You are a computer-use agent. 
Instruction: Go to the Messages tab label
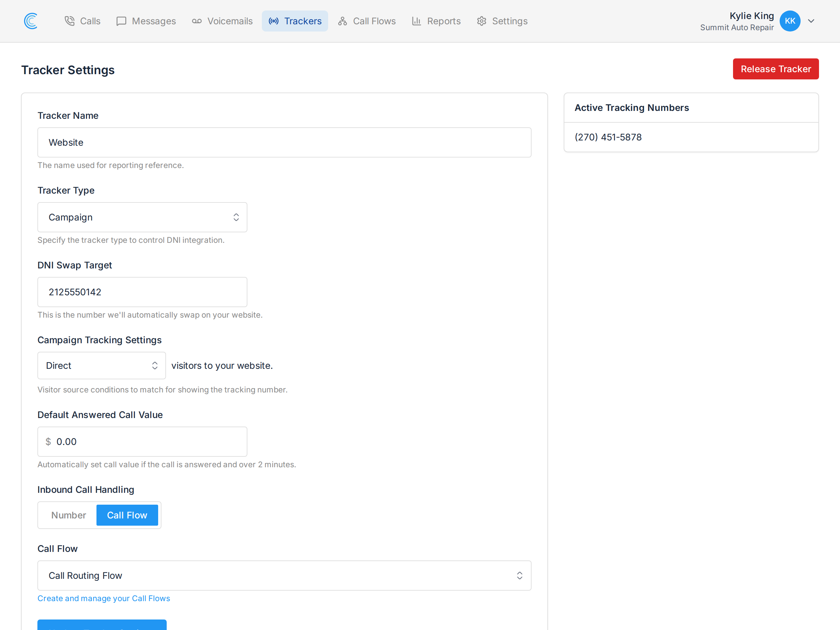[x=154, y=21]
